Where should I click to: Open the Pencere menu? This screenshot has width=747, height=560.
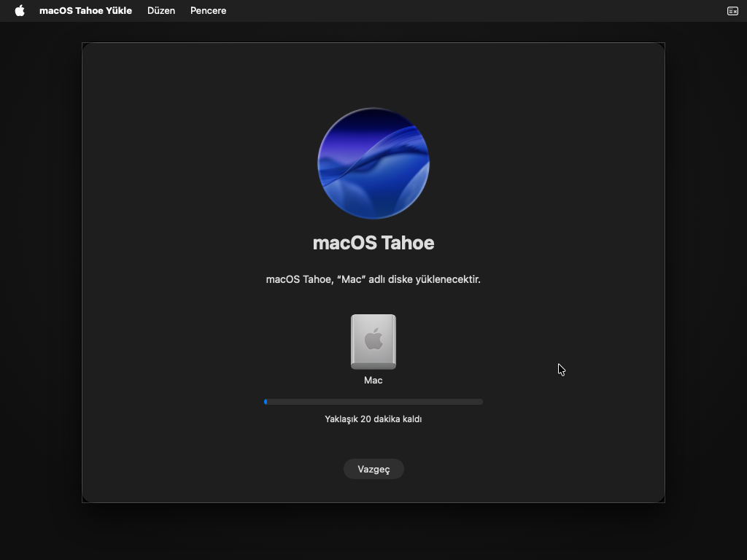tap(208, 10)
